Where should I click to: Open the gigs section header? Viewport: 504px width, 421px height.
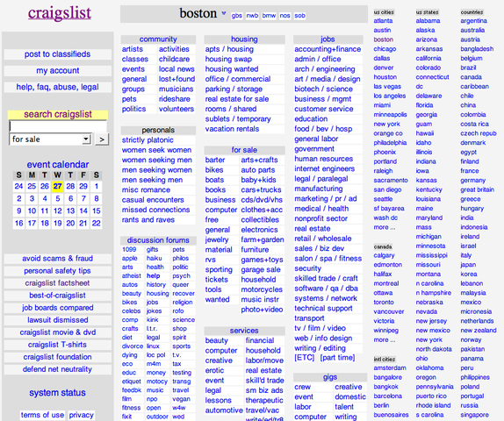point(330,377)
